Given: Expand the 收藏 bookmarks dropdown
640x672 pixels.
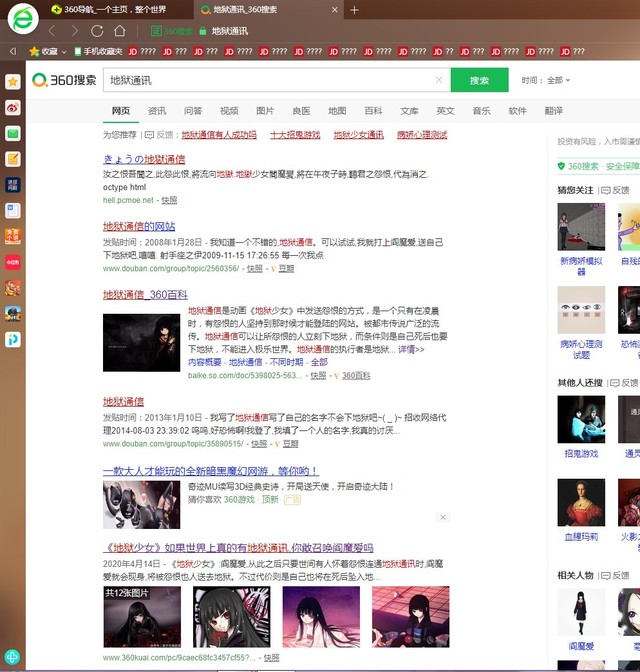Looking at the screenshot, I should click(48, 51).
